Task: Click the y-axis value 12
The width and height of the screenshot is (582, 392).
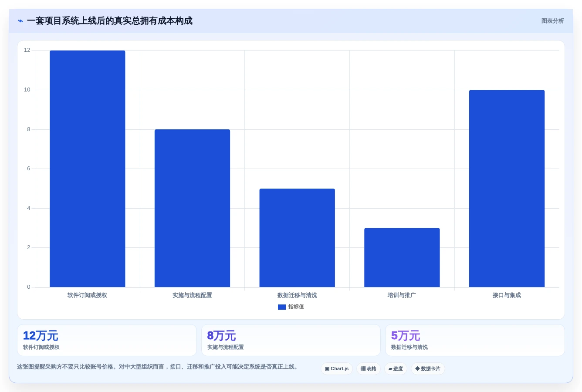Action: [27, 50]
